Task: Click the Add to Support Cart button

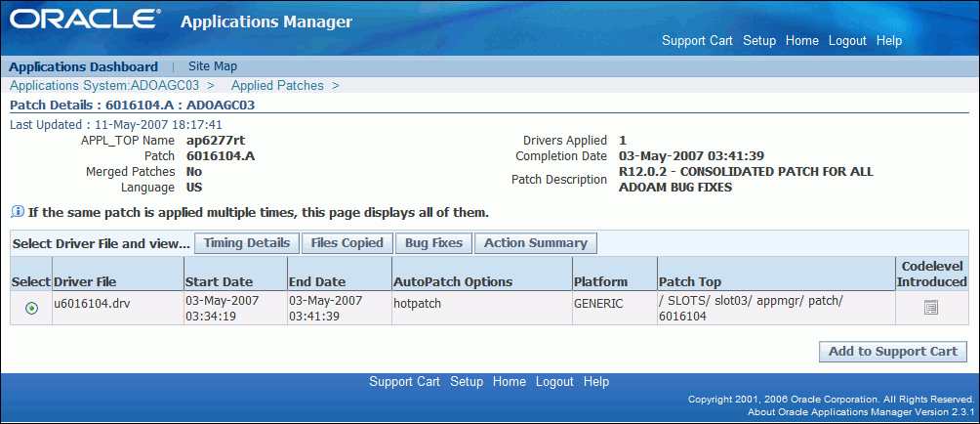Action: [x=893, y=352]
